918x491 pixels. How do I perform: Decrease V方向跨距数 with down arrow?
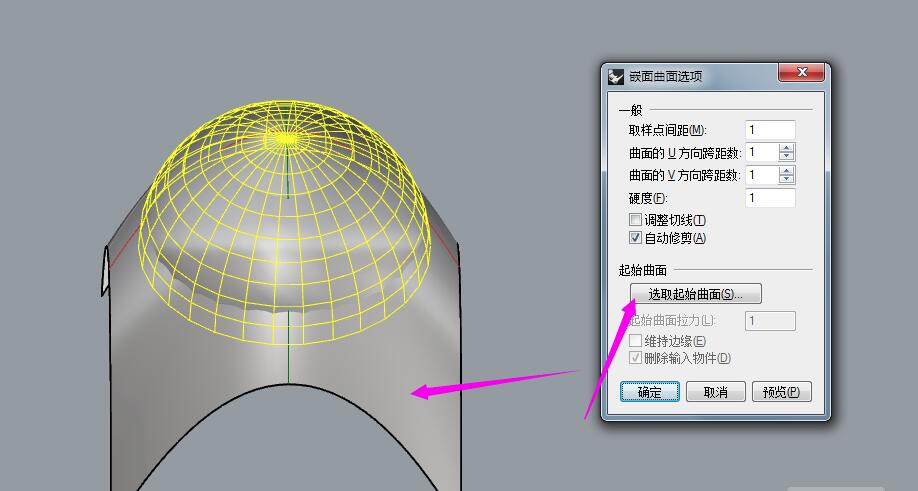point(786,178)
